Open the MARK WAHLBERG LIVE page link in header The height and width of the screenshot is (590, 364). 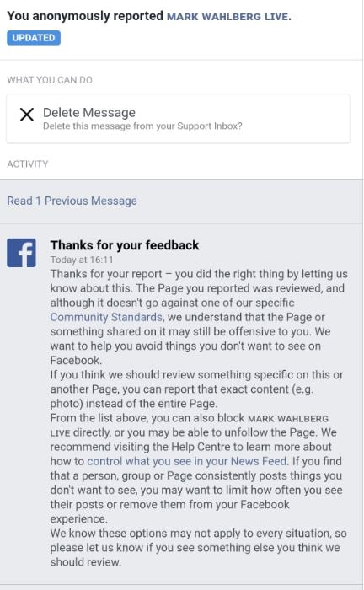[x=228, y=17]
